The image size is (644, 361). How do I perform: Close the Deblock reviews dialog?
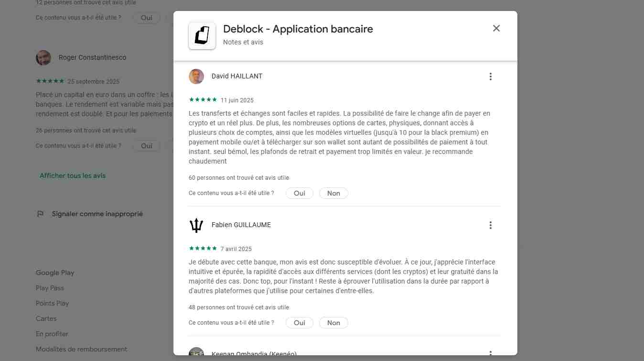pyautogui.click(x=496, y=28)
